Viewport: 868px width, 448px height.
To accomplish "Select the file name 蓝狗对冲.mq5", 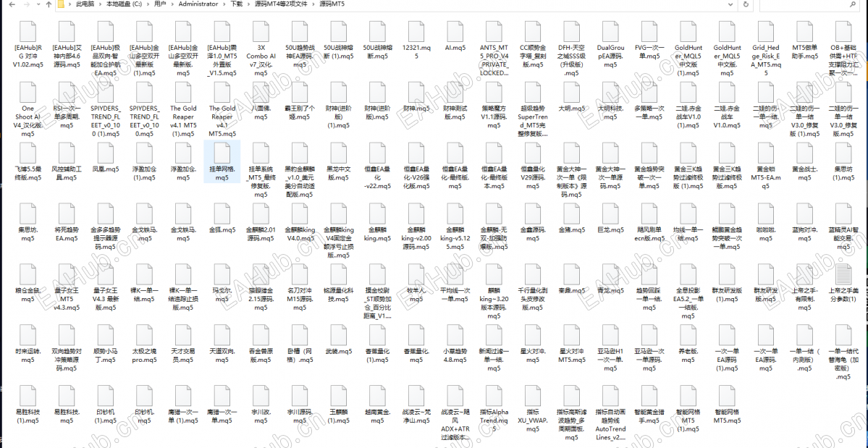I will 805,233.
